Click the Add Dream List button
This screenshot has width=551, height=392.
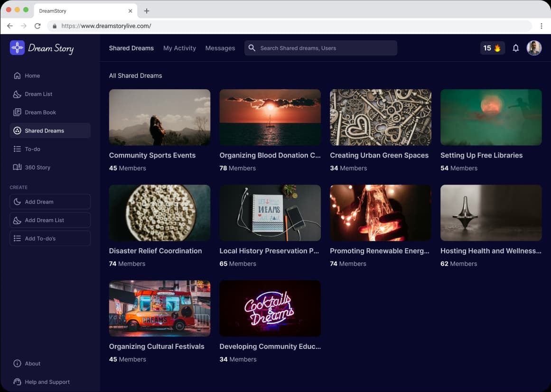[x=50, y=220]
